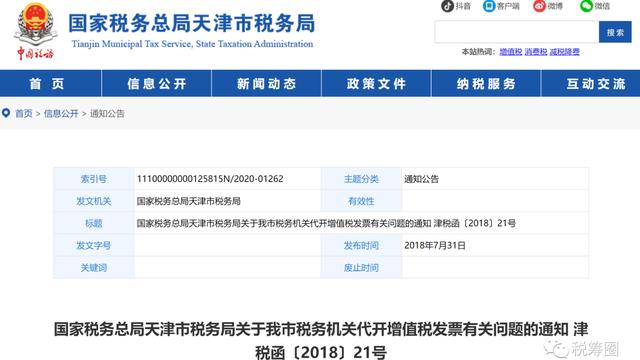Click issuing agency value 国家税务总局天津市税务局
This screenshot has height=360, width=640.
(x=189, y=201)
